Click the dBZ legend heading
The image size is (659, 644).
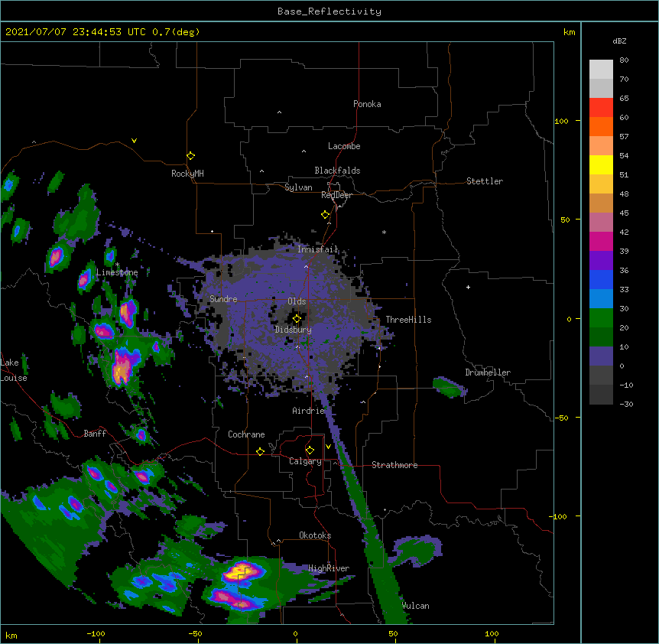coord(619,41)
